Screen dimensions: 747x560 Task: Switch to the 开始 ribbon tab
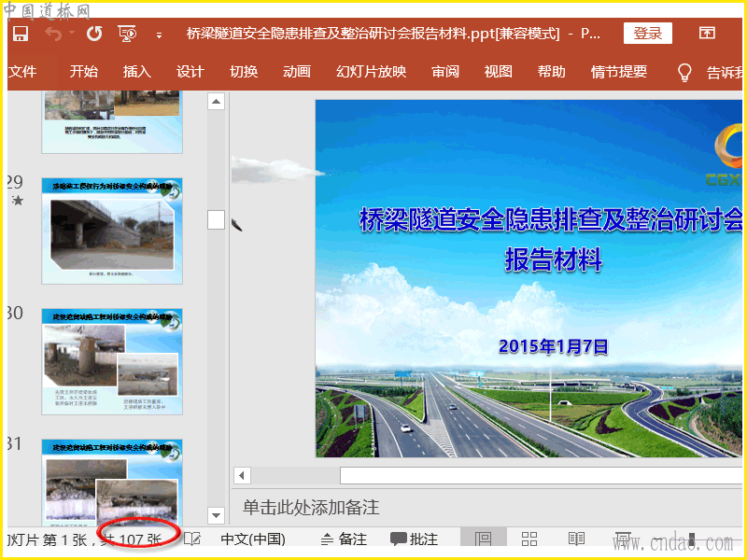84,72
